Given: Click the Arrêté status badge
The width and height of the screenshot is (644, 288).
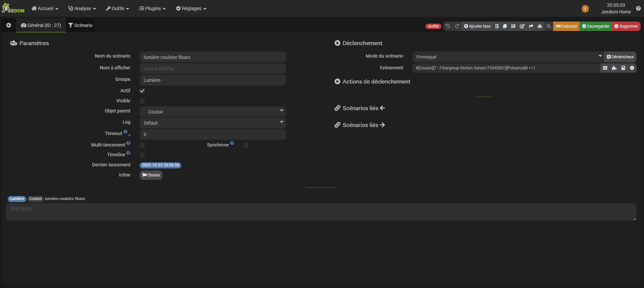Looking at the screenshot, I should 433,26.
